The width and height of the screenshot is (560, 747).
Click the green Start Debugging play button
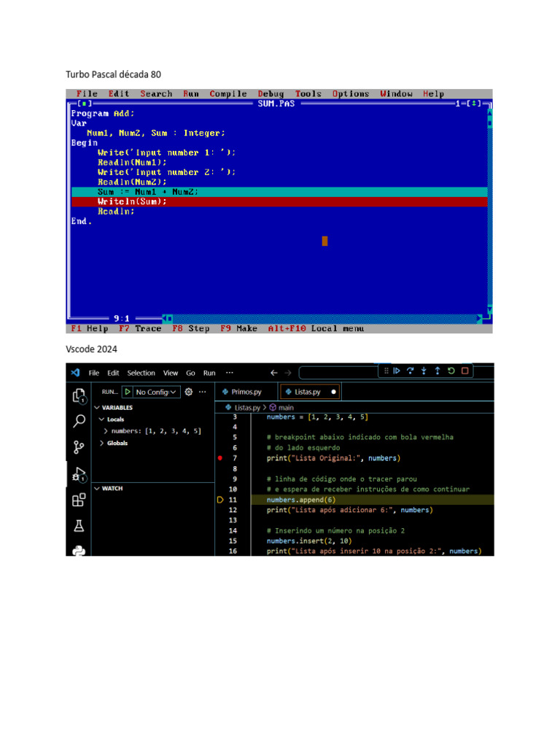pyautogui.click(x=128, y=392)
